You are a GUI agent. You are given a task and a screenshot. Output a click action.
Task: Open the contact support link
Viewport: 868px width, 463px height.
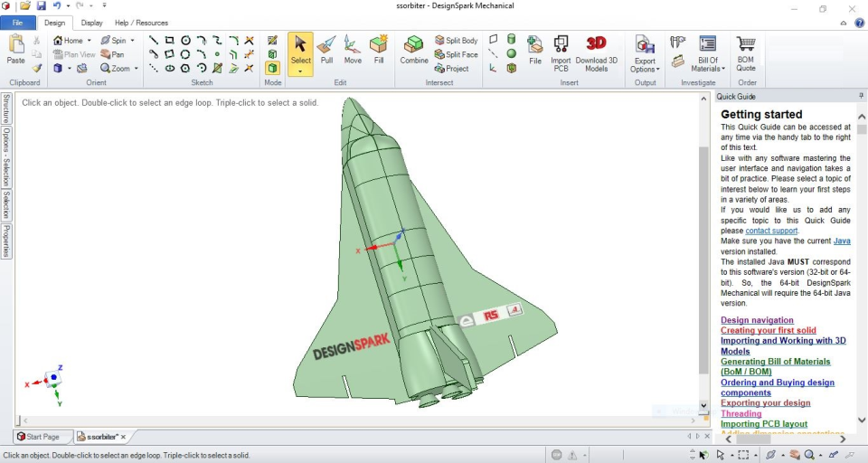pyautogui.click(x=771, y=231)
